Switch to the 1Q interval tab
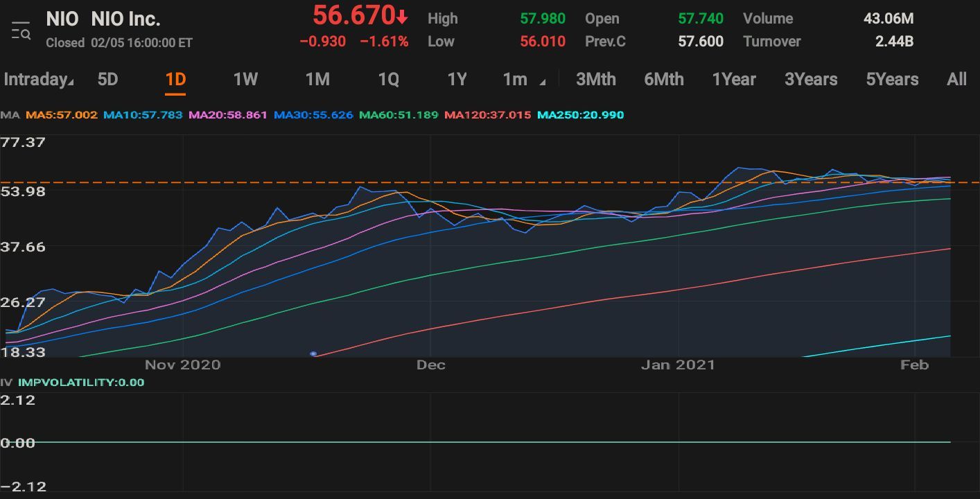Image resolution: width=980 pixels, height=499 pixels. (388, 79)
